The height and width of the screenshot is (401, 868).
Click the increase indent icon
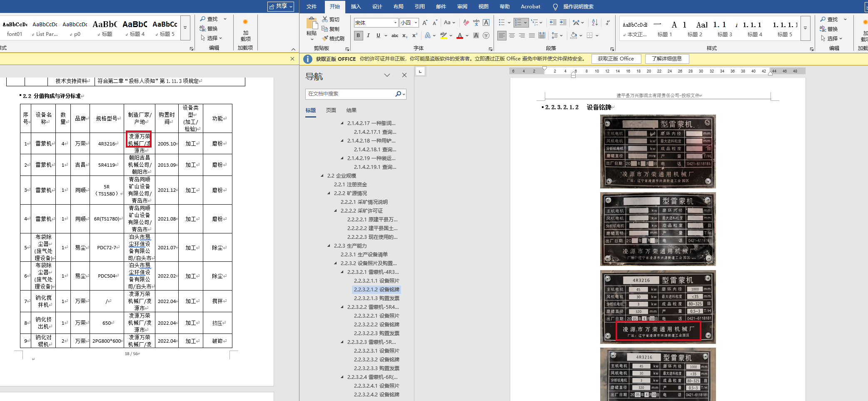pos(563,23)
